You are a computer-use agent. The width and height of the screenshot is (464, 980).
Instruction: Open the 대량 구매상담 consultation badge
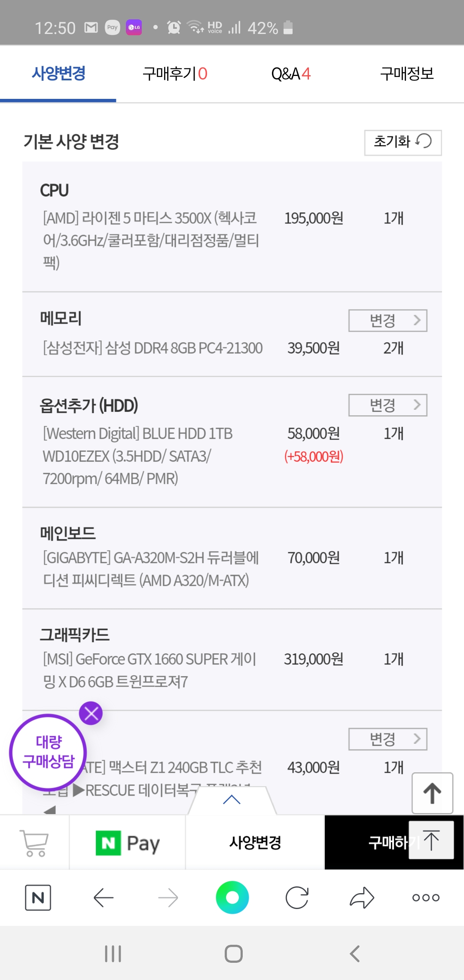pyautogui.click(x=48, y=752)
